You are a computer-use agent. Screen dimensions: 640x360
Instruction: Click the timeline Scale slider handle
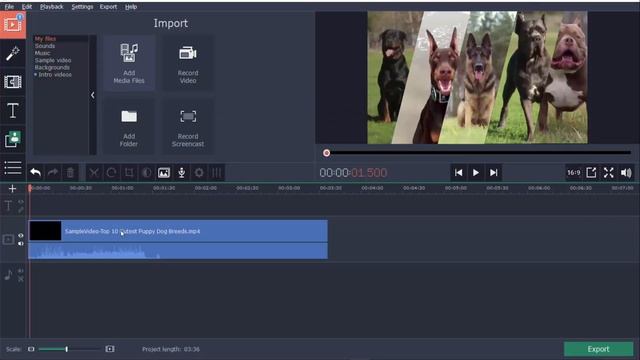click(x=67, y=349)
